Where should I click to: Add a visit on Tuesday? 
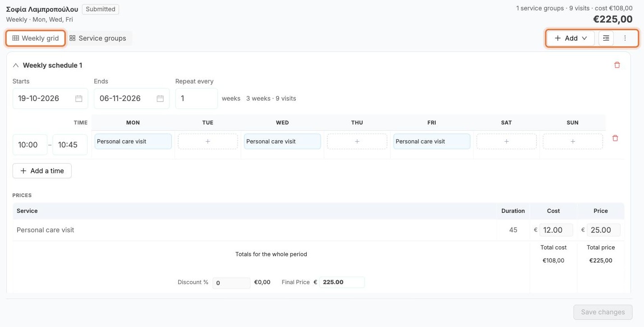[x=208, y=141]
